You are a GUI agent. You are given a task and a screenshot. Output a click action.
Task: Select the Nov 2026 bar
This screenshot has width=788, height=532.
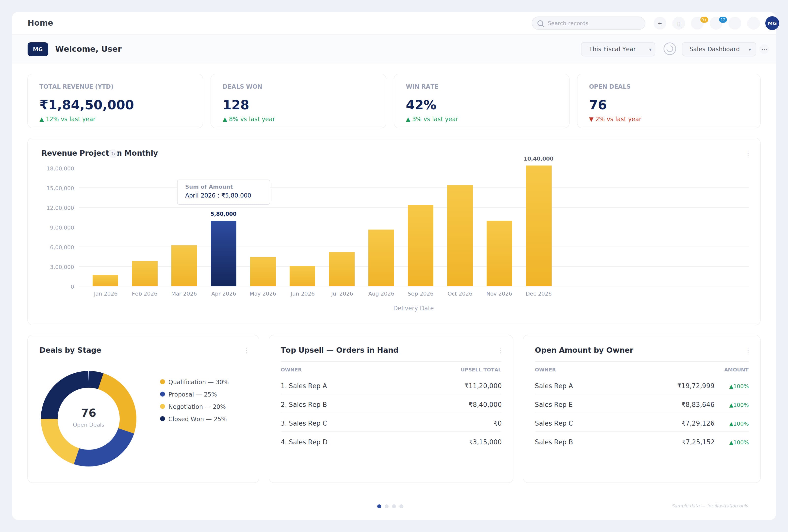click(x=499, y=254)
